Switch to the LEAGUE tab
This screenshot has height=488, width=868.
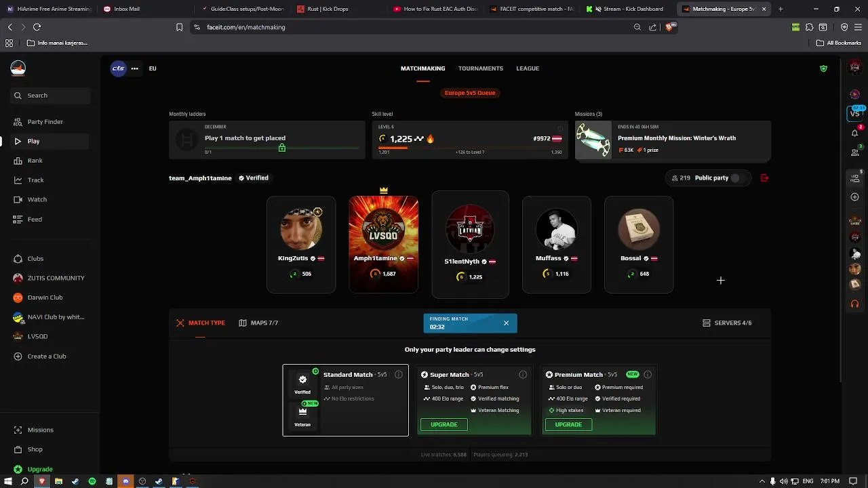528,68
